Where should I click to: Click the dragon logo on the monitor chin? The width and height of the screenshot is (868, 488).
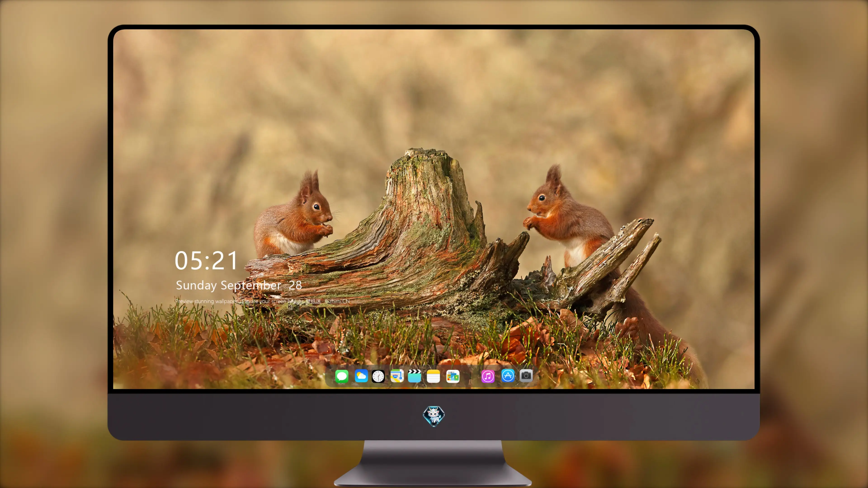pyautogui.click(x=434, y=416)
